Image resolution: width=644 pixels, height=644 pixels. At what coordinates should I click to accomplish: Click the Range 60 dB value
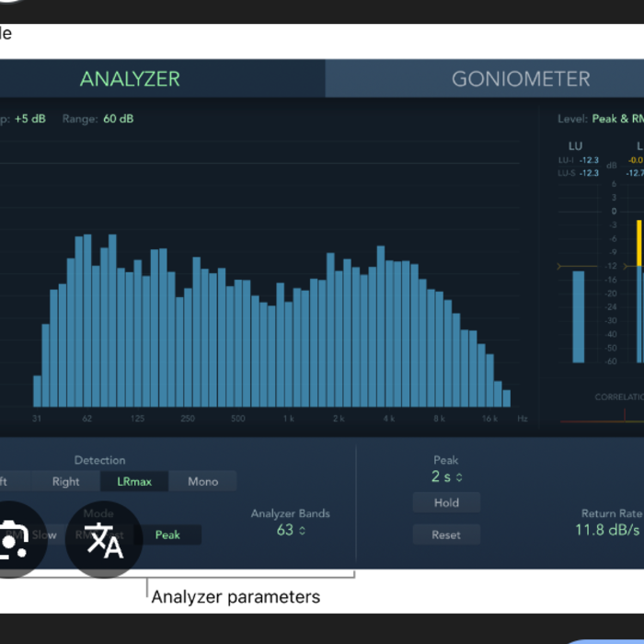[x=118, y=119]
